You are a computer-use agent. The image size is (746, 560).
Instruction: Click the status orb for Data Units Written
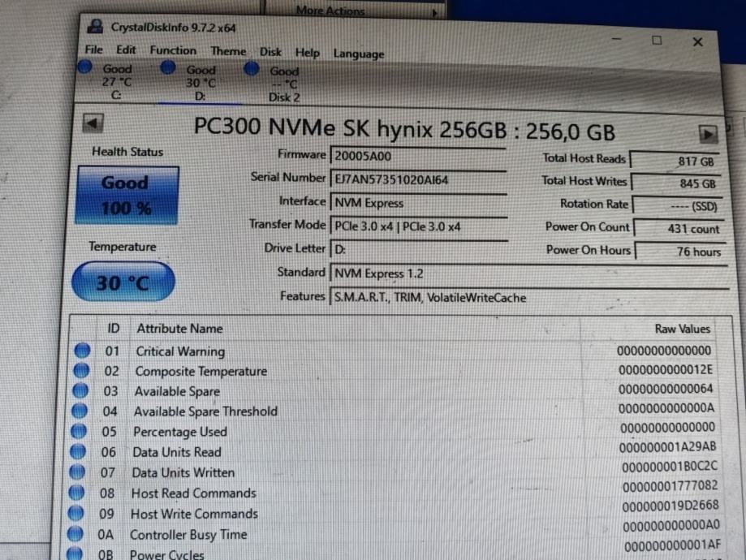click(x=77, y=472)
